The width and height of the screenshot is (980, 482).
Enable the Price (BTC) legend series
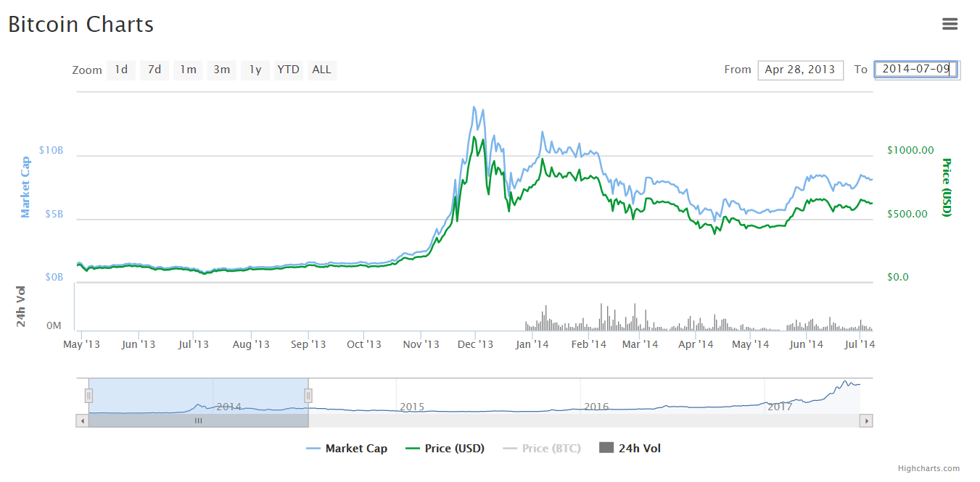[x=542, y=448]
